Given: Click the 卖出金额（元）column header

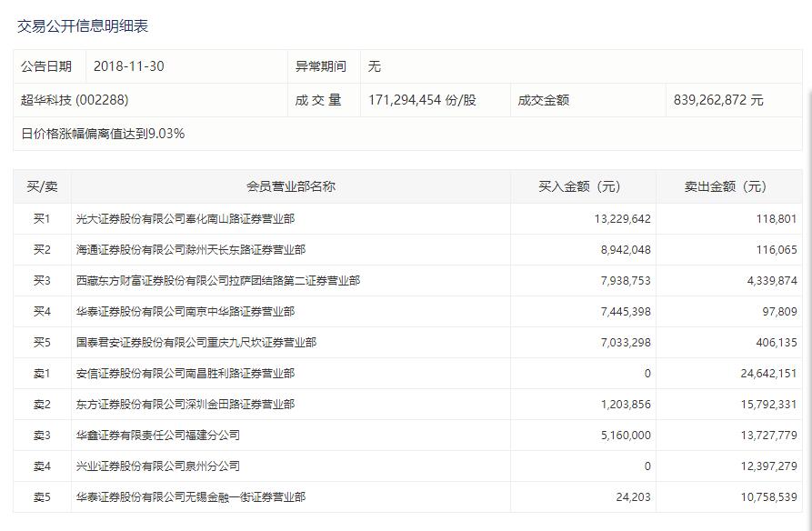Looking at the screenshot, I should click(727, 186).
